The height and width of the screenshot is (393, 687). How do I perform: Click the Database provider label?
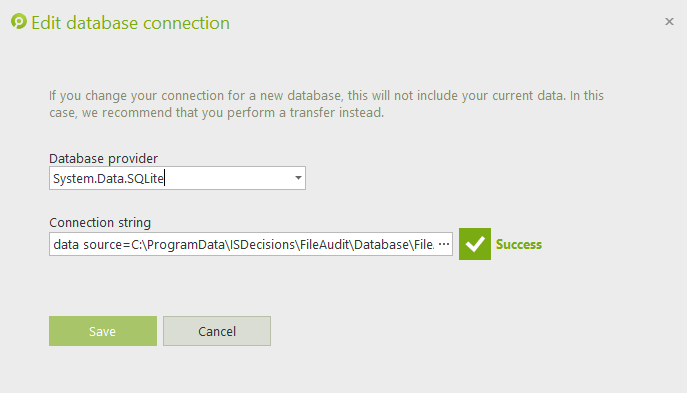pos(103,158)
